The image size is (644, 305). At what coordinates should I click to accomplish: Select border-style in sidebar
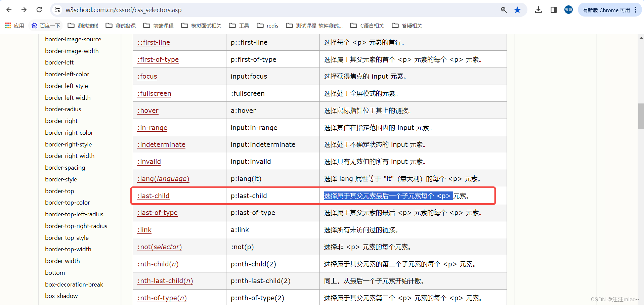click(61, 179)
